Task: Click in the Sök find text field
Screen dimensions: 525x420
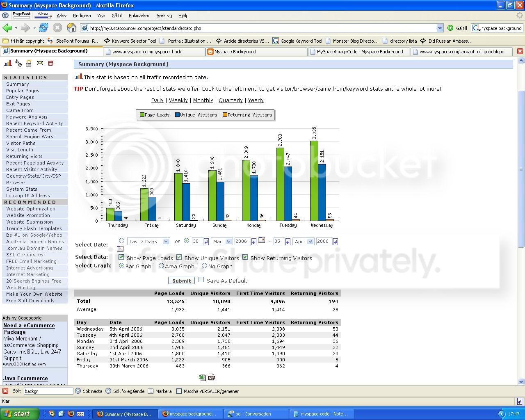Action: pos(48,391)
